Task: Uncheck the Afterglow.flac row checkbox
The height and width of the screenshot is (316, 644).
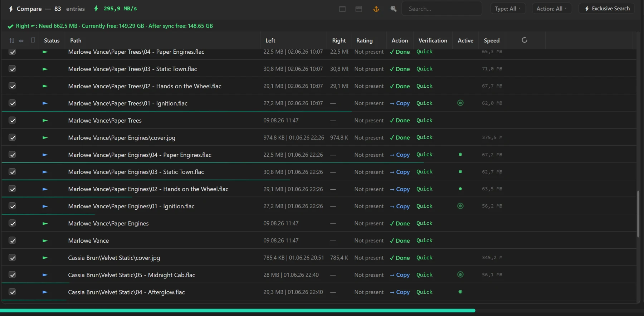Action: click(x=12, y=292)
